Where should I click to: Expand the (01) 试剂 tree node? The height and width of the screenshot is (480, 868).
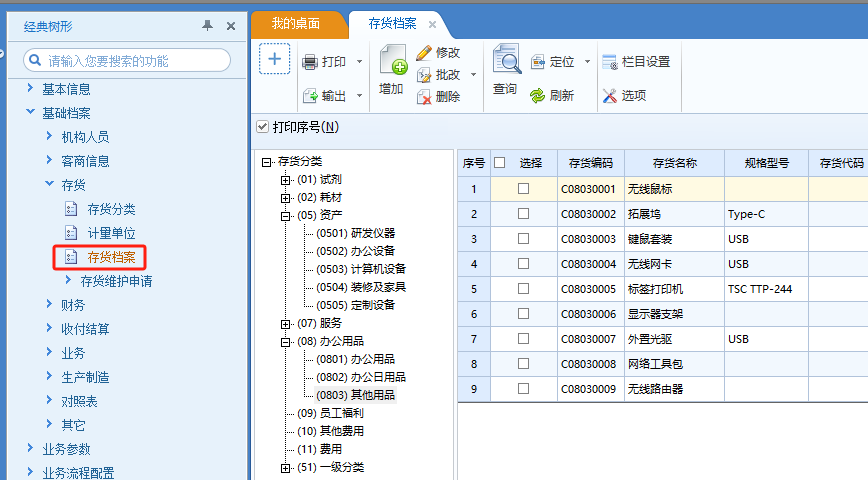pos(286,180)
